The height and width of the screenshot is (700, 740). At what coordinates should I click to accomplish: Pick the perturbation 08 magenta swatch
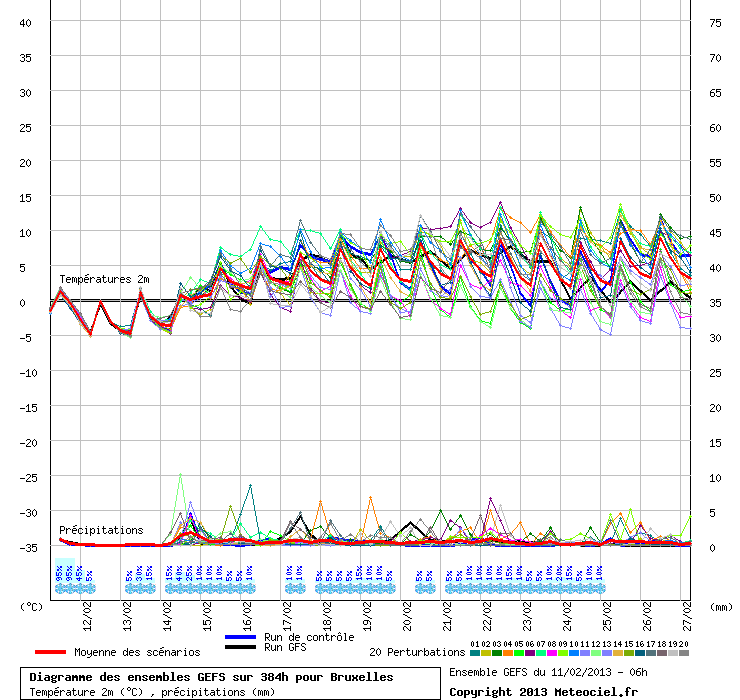click(552, 653)
